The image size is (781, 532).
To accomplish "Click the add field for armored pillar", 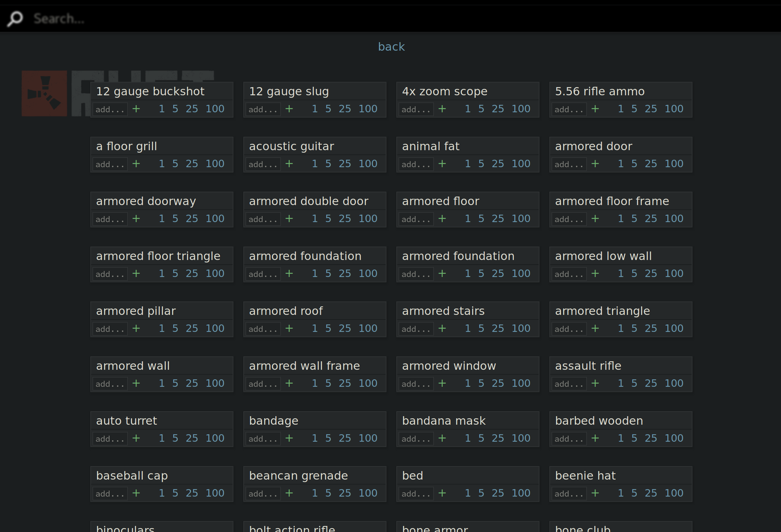I will click(110, 328).
